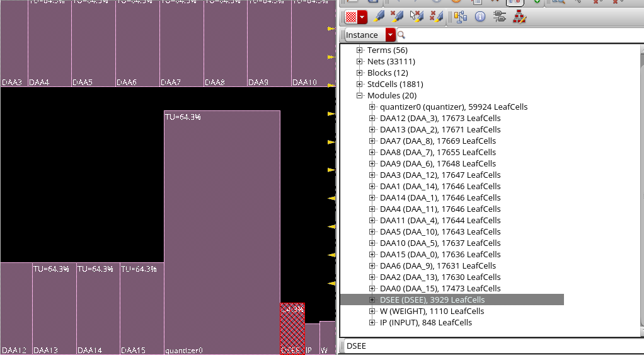
Task: Select DAA12 (DAA_3) module in the tree
Action: tap(440, 119)
